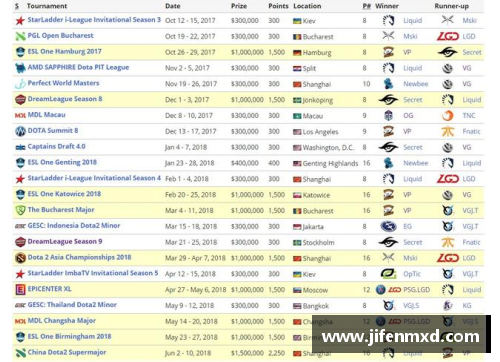This screenshot has width=500, height=362.
Task: Sort by the Prize column header
Action: point(239,6)
